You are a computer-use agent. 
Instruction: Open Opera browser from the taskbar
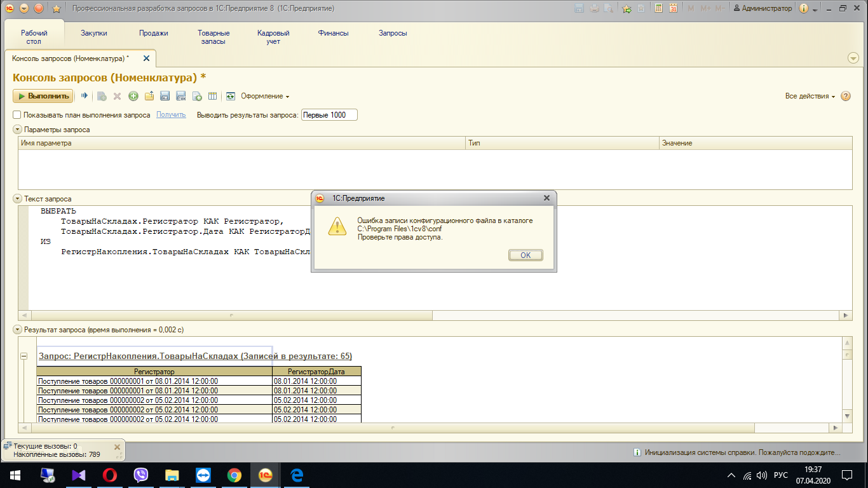tap(110, 475)
